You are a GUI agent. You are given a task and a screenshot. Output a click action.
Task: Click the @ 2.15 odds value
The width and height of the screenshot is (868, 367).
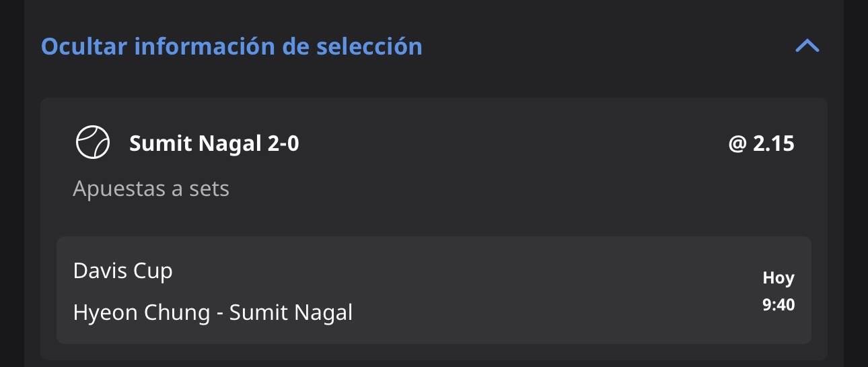(761, 143)
